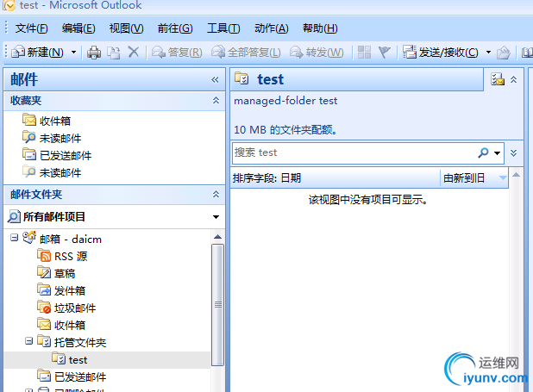Click the test folder header icon
Viewport: 533px width, 392px height.
coord(241,78)
